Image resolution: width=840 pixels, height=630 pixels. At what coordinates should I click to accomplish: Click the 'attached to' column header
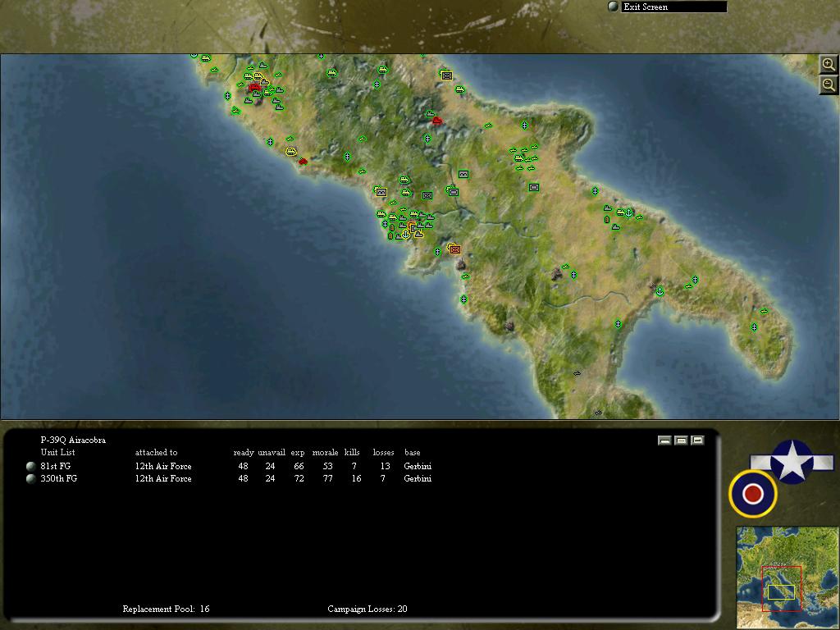156,453
